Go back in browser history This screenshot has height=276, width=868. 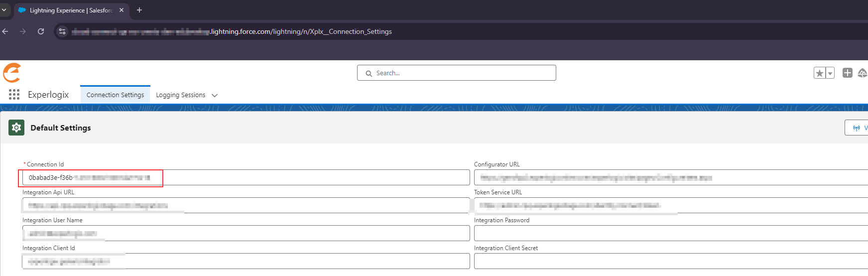[x=5, y=31]
